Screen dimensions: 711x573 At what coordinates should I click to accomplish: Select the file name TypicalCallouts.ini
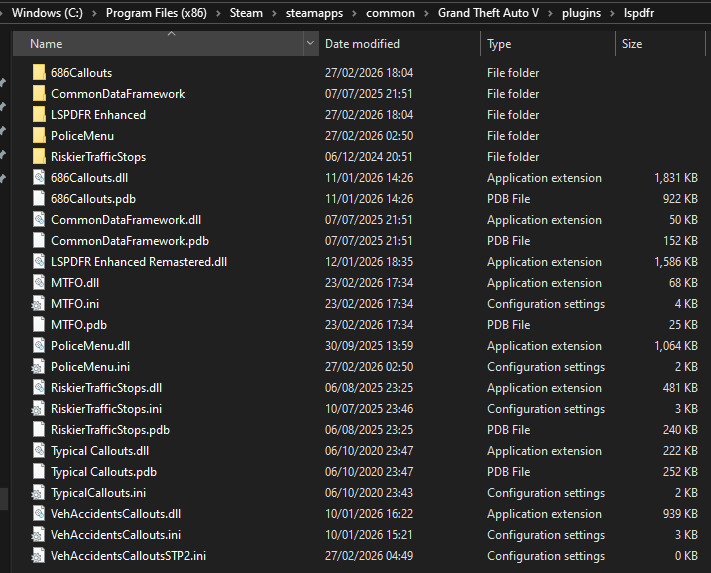(98, 493)
